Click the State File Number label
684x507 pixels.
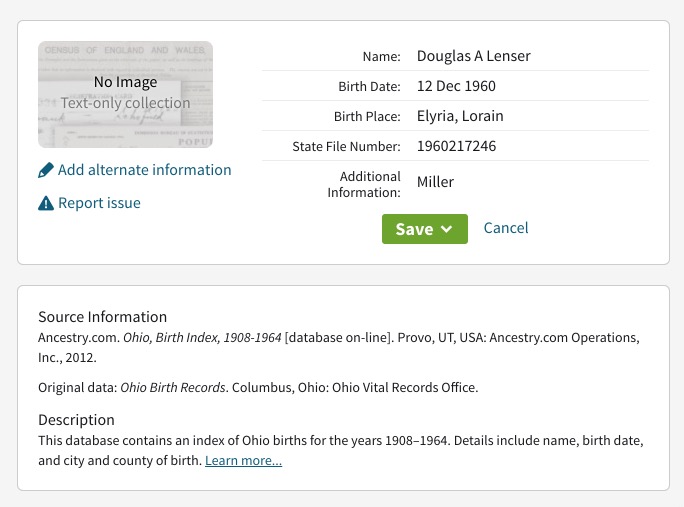click(x=346, y=147)
